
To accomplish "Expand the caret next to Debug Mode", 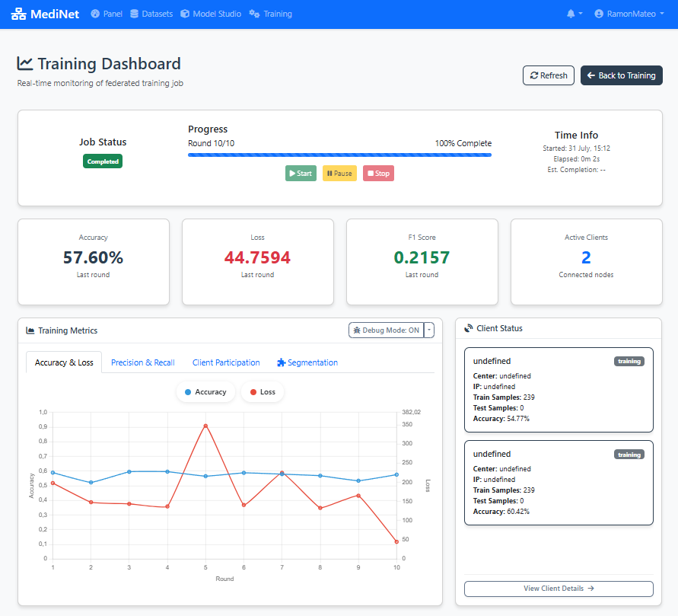I will 428,330.
